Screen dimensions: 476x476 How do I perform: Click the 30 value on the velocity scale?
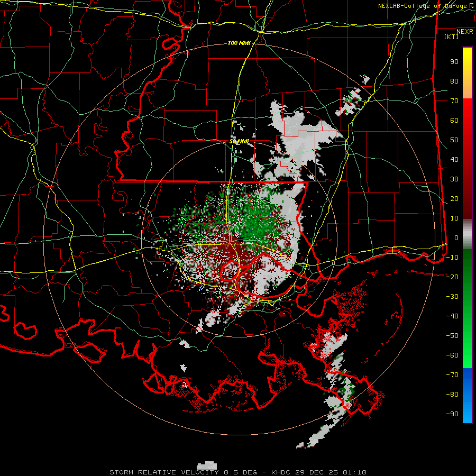point(454,179)
